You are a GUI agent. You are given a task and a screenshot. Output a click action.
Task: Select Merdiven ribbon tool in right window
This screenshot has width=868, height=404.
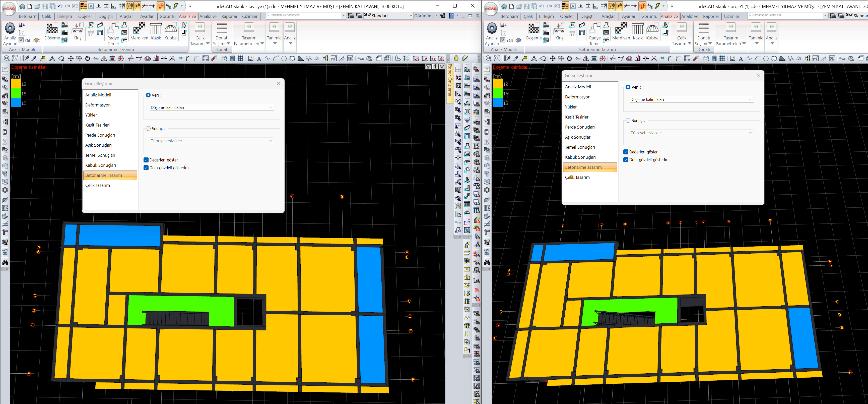(621, 32)
